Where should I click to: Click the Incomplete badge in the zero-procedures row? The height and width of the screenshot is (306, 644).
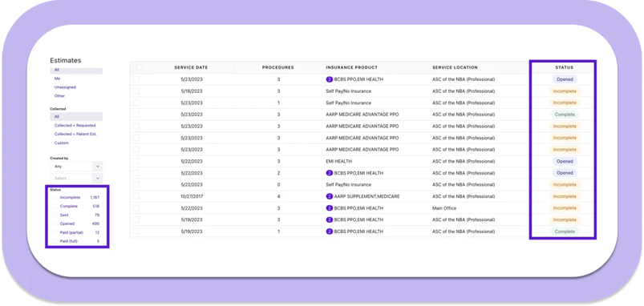[x=565, y=184]
